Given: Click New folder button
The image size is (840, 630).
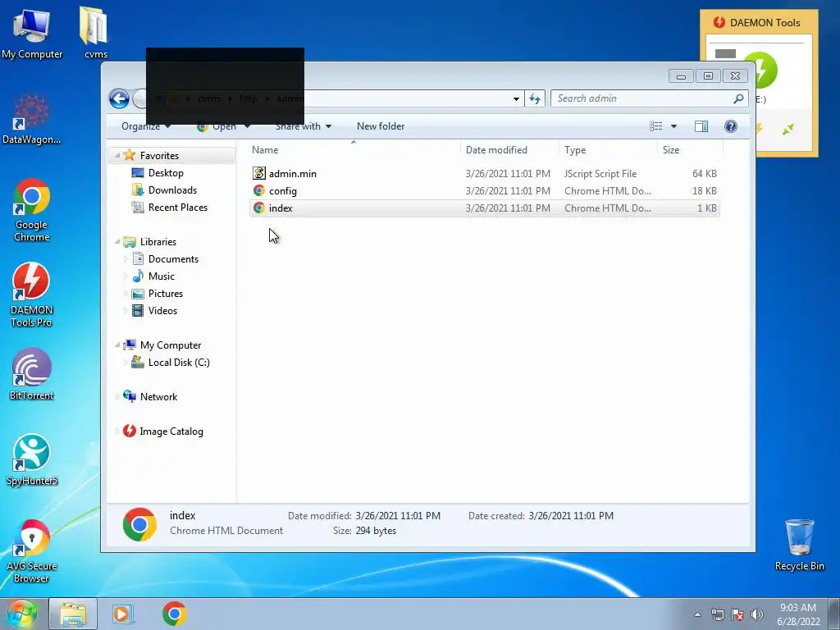Looking at the screenshot, I should [x=381, y=126].
